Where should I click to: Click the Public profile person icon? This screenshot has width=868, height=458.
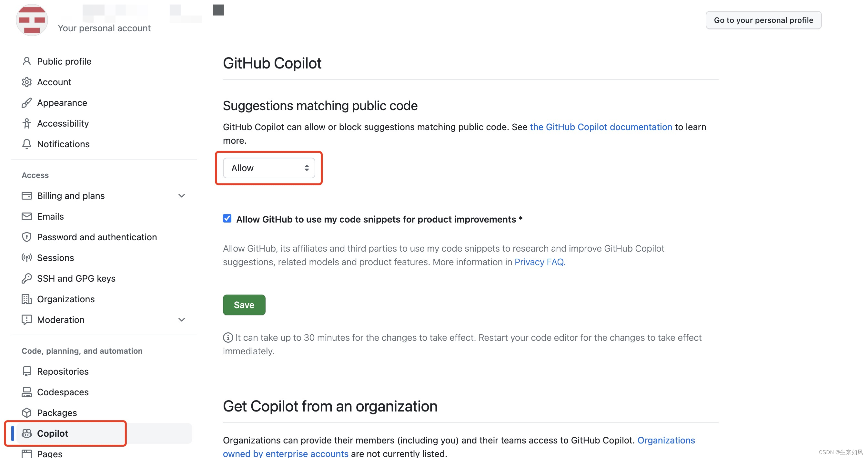(x=26, y=61)
